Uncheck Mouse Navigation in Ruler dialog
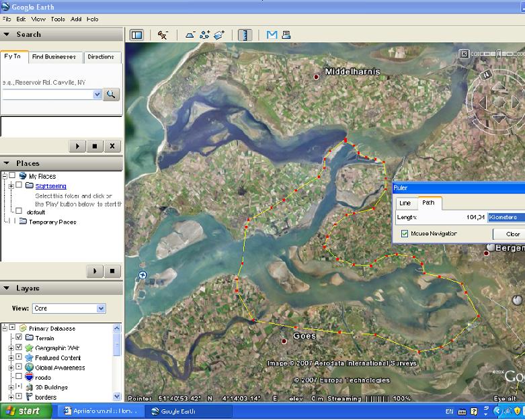This screenshot has height=420, width=525. [x=405, y=234]
